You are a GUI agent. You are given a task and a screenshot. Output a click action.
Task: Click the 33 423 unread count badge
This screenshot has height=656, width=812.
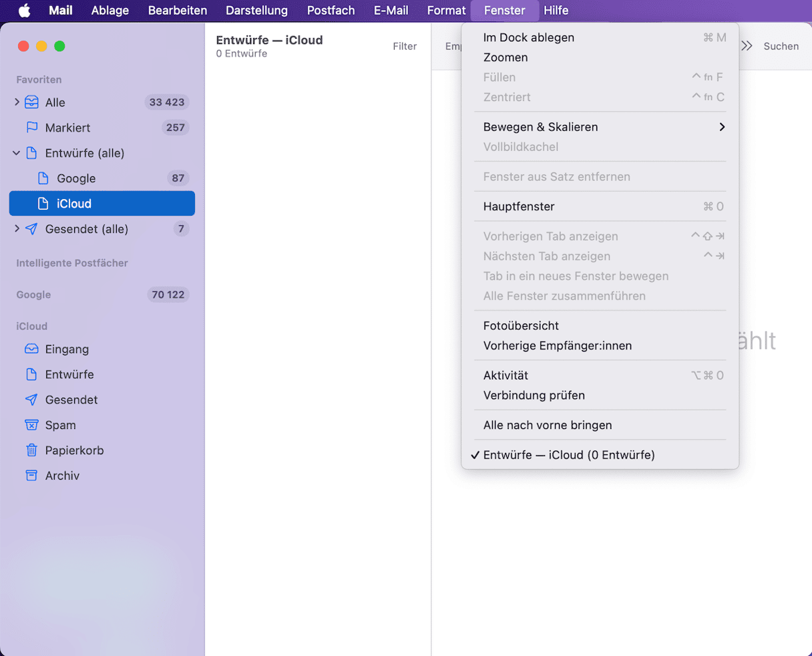coord(167,102)
